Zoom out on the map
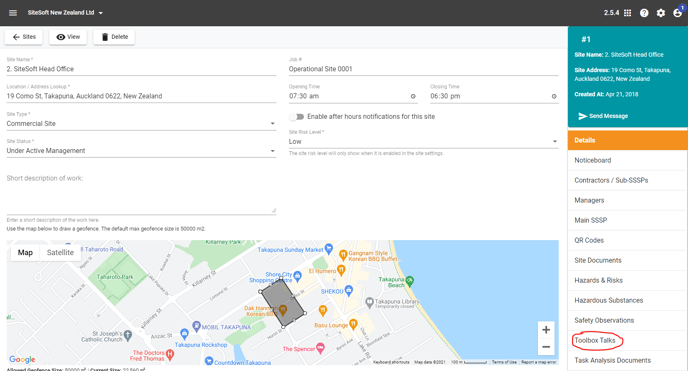The image size is (688, 371). click(546, 347)
